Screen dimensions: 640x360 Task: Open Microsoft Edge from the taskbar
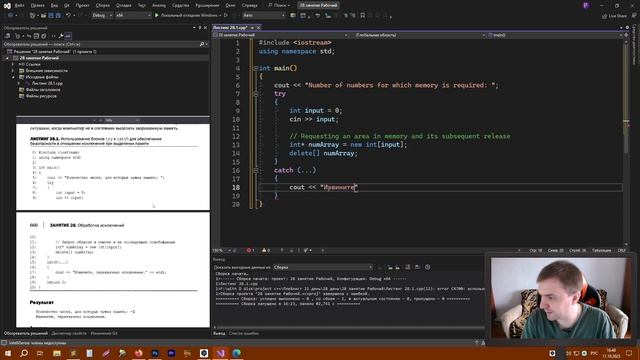(x=237, y=353)
